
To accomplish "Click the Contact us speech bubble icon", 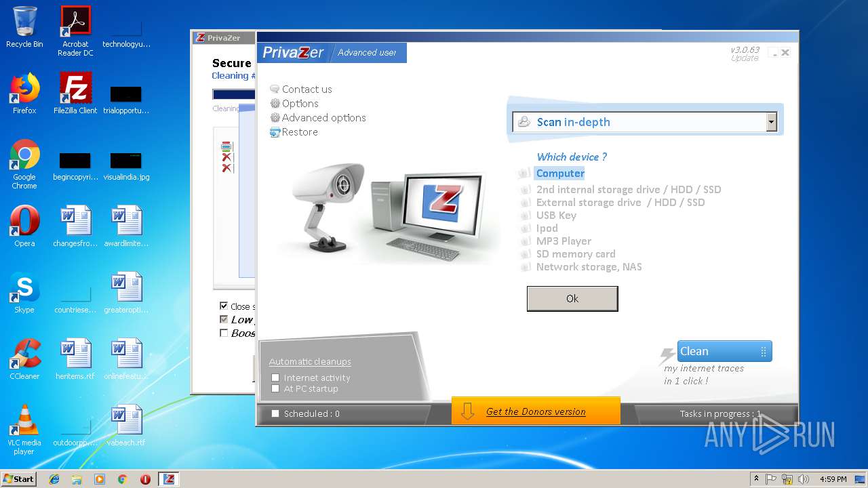I will click(x=275, y=89).
